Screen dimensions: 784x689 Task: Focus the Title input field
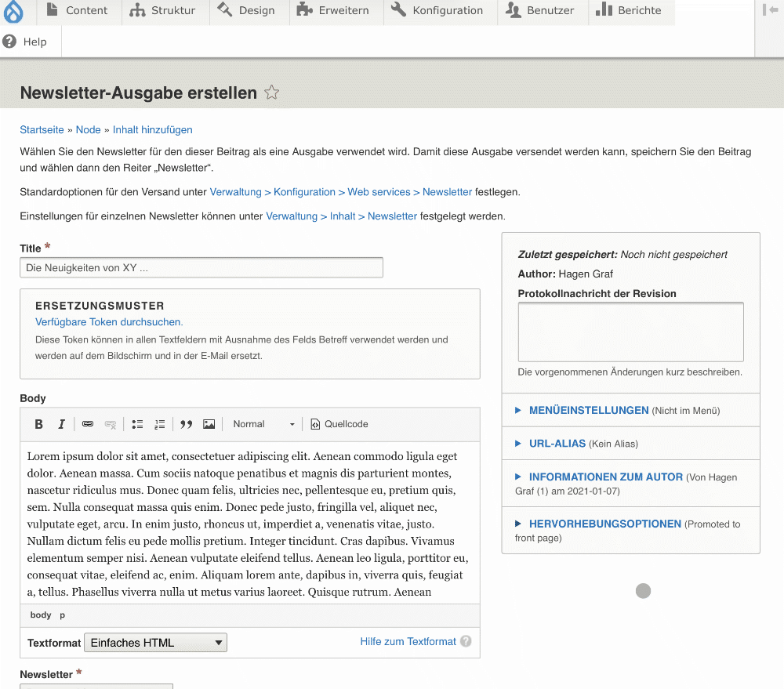tap(201, 267)
